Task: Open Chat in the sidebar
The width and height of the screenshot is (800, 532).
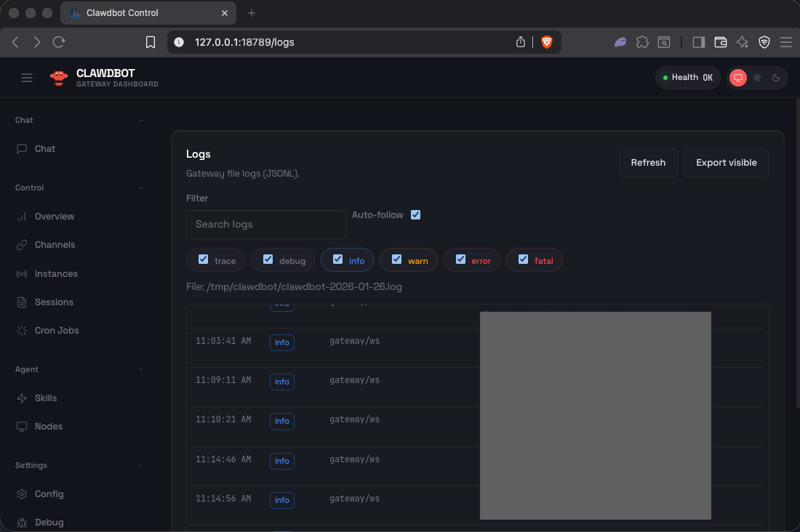Action: tap(45, 148)
